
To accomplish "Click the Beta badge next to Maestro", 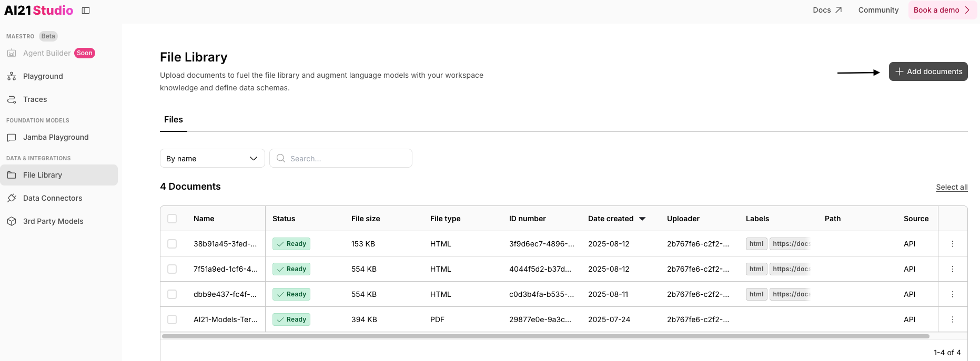I will coord(48,36).
